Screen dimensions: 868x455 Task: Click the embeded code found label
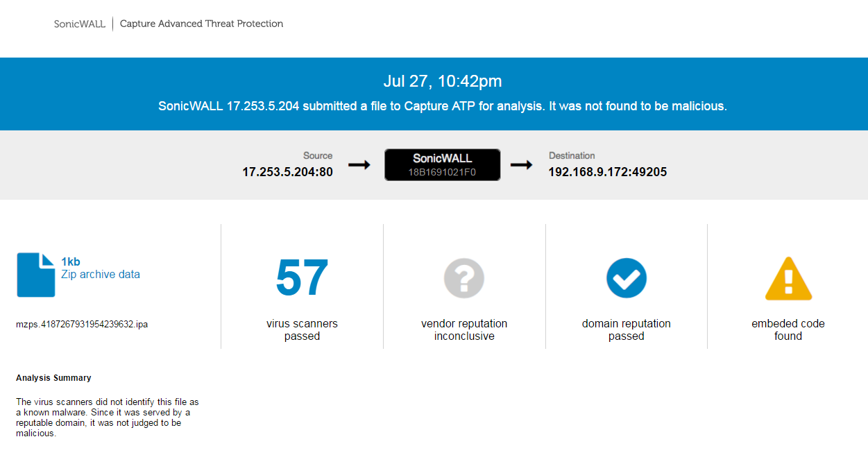(788, 329)
